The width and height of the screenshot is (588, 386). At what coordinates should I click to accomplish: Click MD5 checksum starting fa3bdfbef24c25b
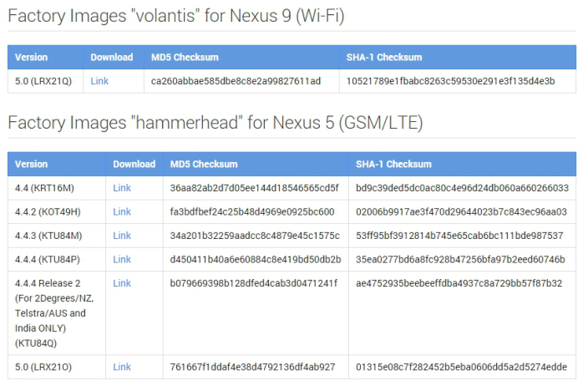coord(252,212)
